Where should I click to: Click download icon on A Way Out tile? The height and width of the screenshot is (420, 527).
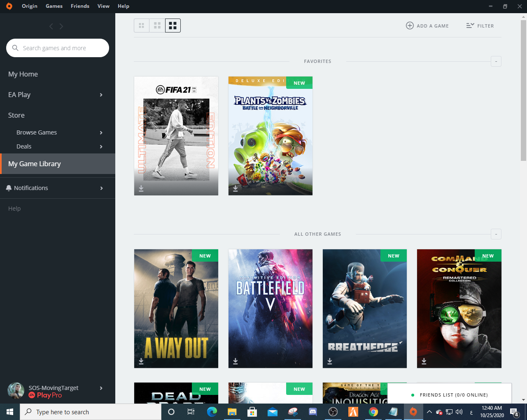click(141, 361)
